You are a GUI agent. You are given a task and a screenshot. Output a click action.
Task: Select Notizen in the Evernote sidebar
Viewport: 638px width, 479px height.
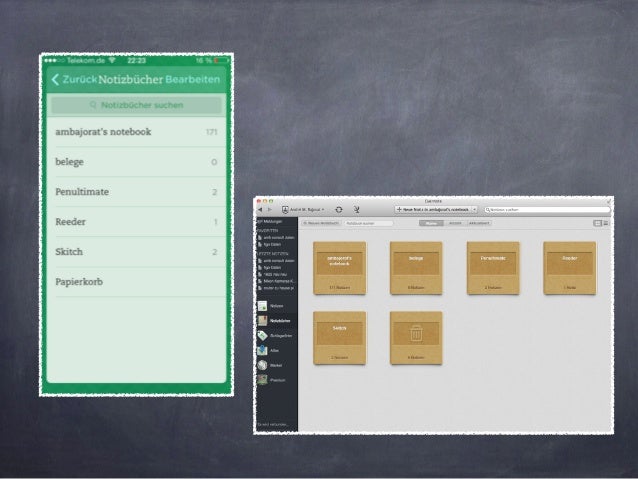(276, 306)
